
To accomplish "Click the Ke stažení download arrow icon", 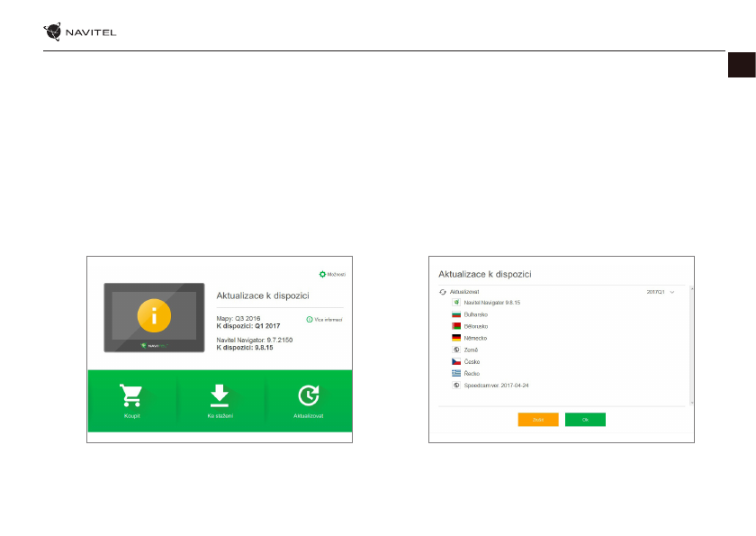I will point(220,395).
